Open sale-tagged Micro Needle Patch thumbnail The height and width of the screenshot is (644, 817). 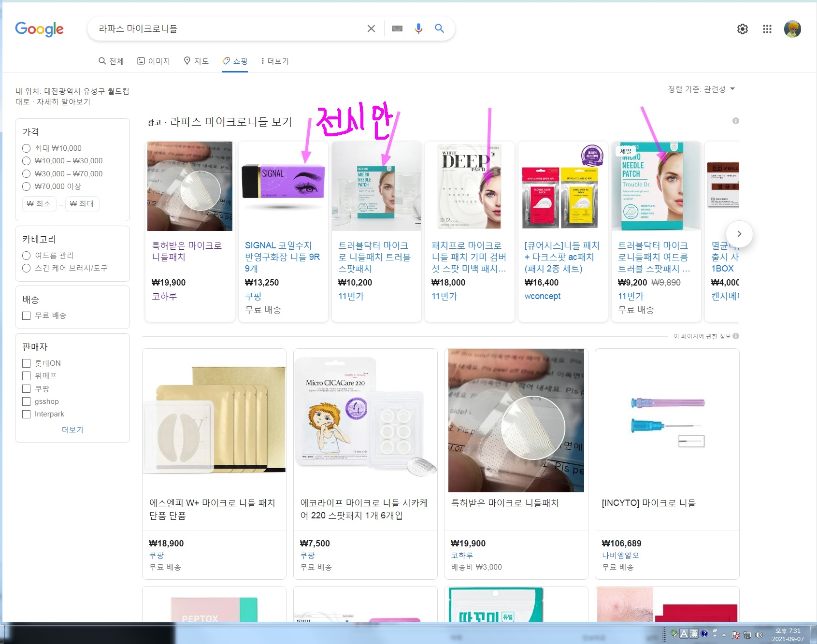click(656, 186)
